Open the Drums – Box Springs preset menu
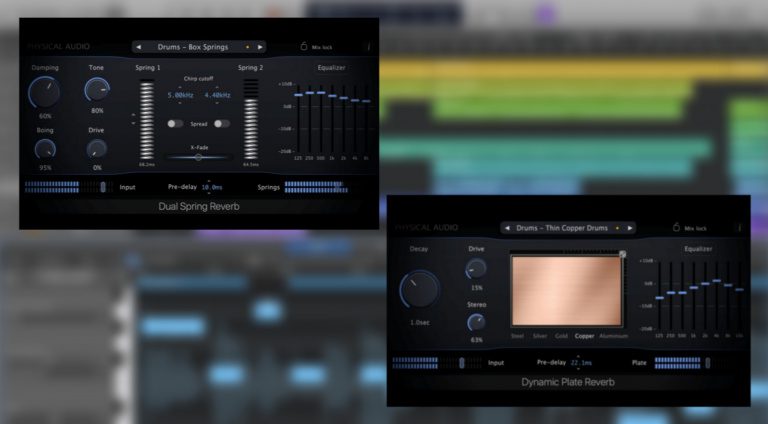Image resolution: width=768 pixels, height=424 pixels. (x=193, y=47)
